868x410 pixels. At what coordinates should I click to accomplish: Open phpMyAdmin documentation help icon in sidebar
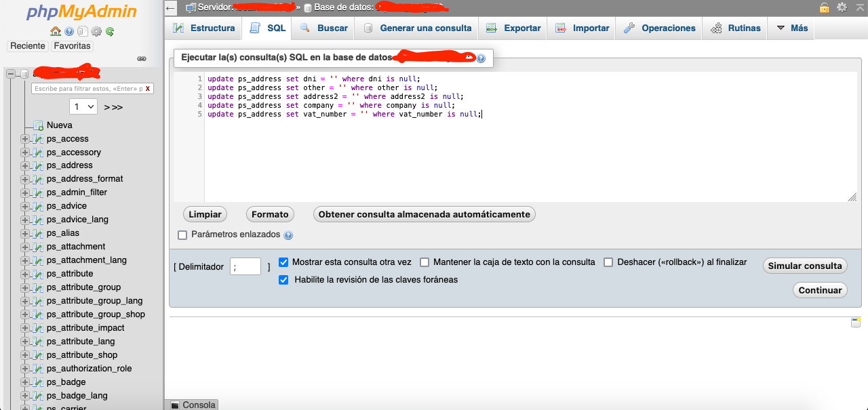(69, 31)
